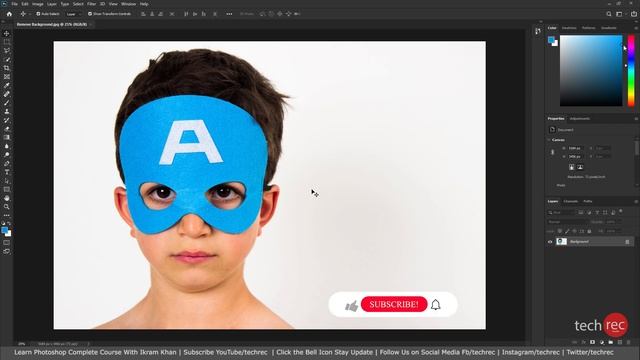Enable the Auto-Select checkbox
Viewport: 640px width, 360px height.
click(x=38, y=14)
